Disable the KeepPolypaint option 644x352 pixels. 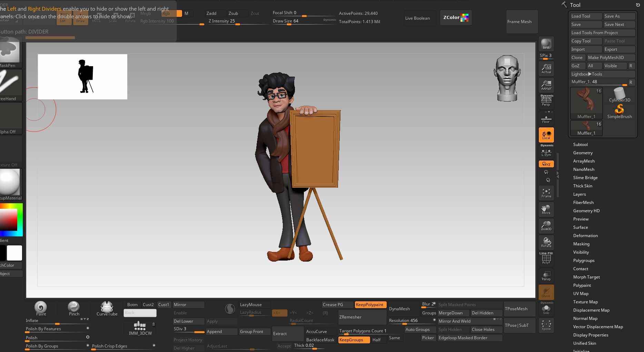pos(370,305)
